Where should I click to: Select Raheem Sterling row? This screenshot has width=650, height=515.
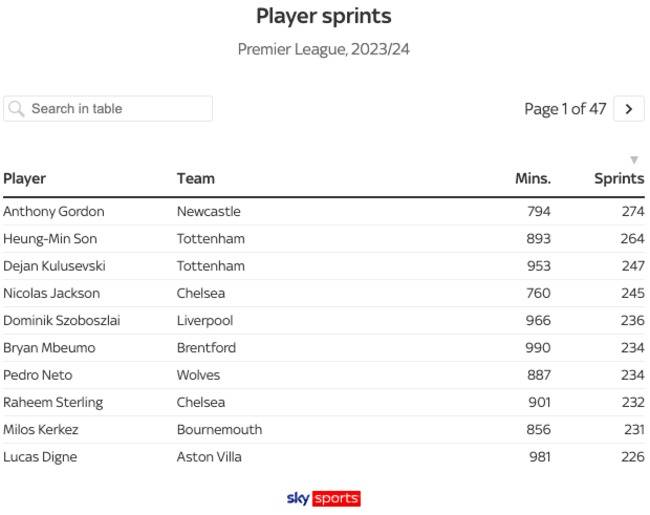(x=53, y=403)
